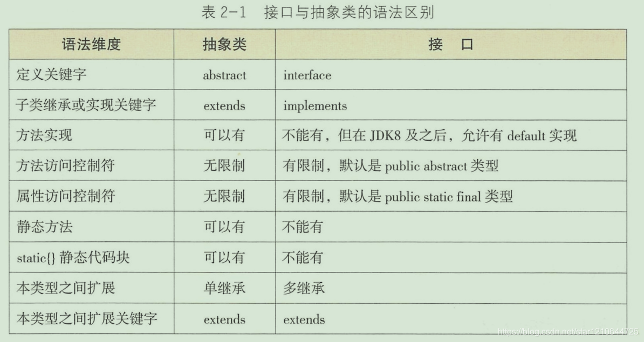The width and height of the screenshot is (644, 342).
Task: Click "不能有" in the static{} 静态代码块 row
Action: point(303,257)
